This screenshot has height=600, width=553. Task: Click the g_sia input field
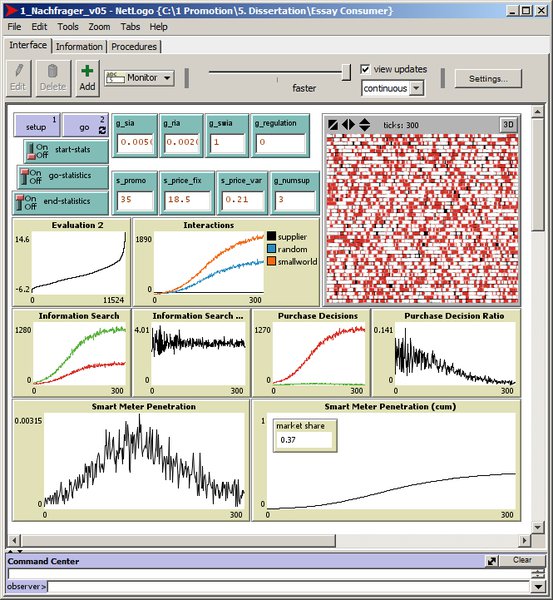point(135,142)
